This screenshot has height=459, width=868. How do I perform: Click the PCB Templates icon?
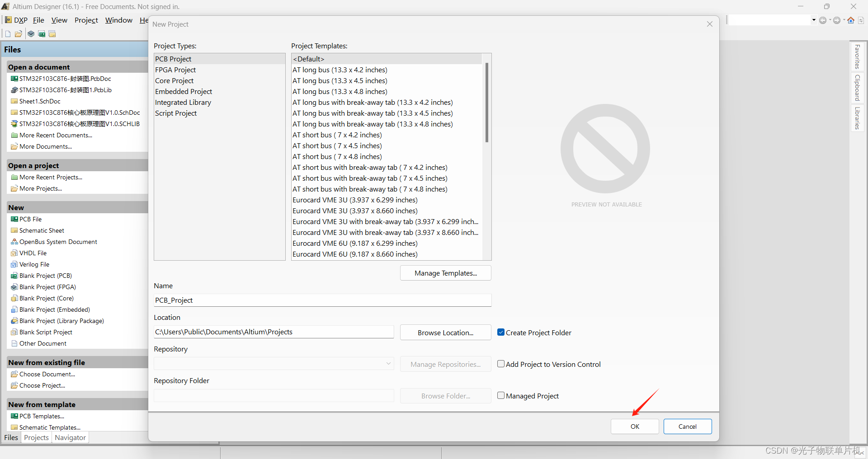coord(14,416)
